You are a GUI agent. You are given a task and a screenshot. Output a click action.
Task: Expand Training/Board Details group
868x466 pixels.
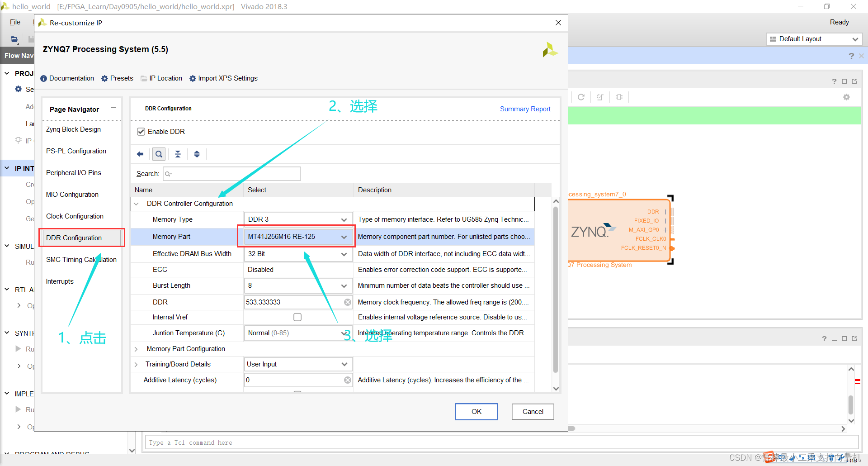coord(136,365)
